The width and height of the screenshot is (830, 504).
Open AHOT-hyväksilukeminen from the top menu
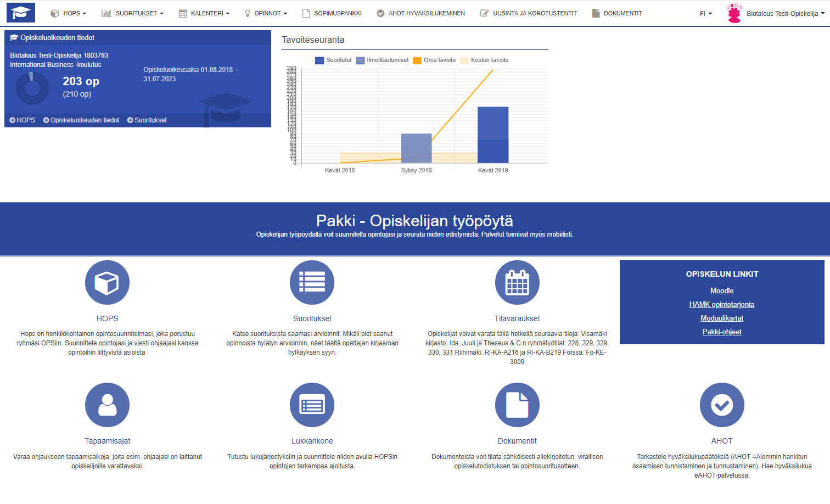click(427, 13)
